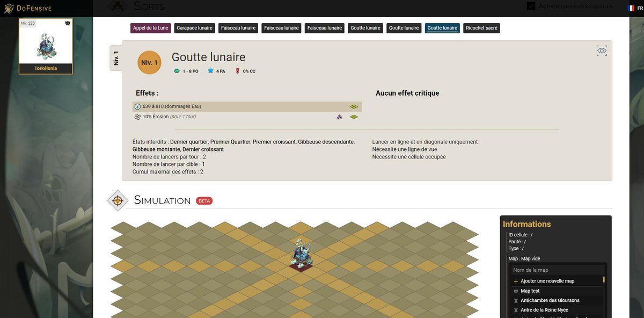
Task: Click the DoFensive shield logo
Action: 8,8
